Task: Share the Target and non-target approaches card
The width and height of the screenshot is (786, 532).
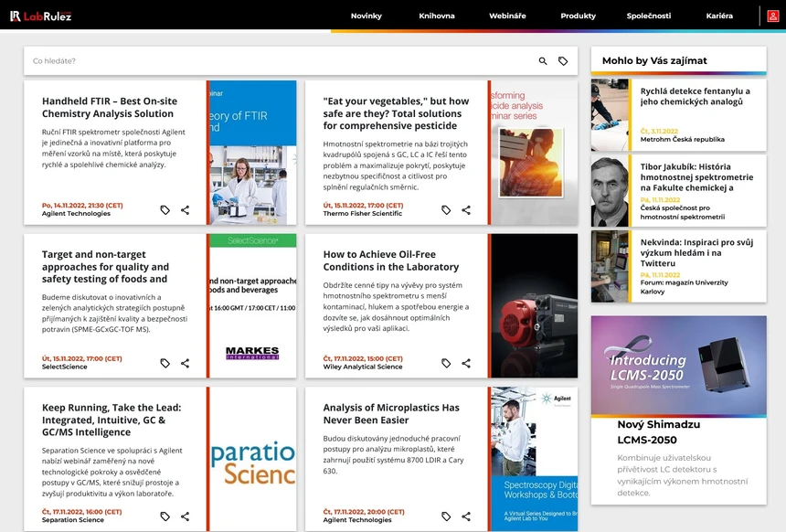Action: tap(185, 363)
